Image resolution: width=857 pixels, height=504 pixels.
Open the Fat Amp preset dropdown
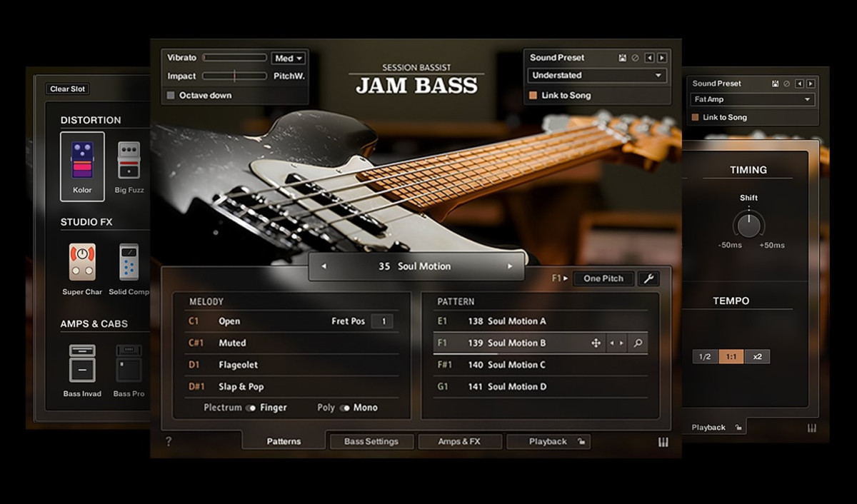point(753,100)
